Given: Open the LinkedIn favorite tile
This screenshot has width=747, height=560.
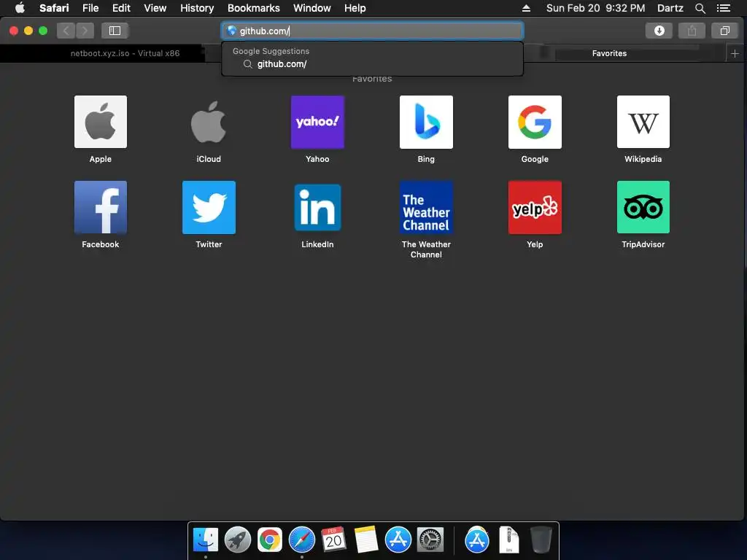Looking at the screenshot, I should point(317,207).
